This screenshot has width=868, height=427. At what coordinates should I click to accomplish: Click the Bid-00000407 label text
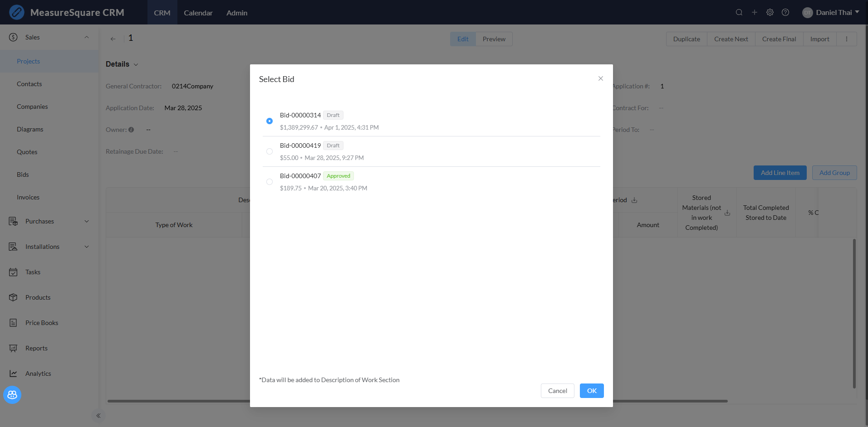click(300, 176)
